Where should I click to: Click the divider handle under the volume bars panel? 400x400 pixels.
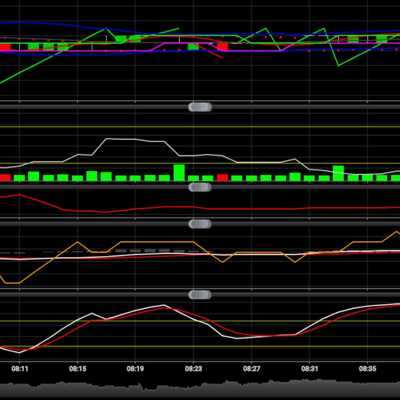point(200,187)
